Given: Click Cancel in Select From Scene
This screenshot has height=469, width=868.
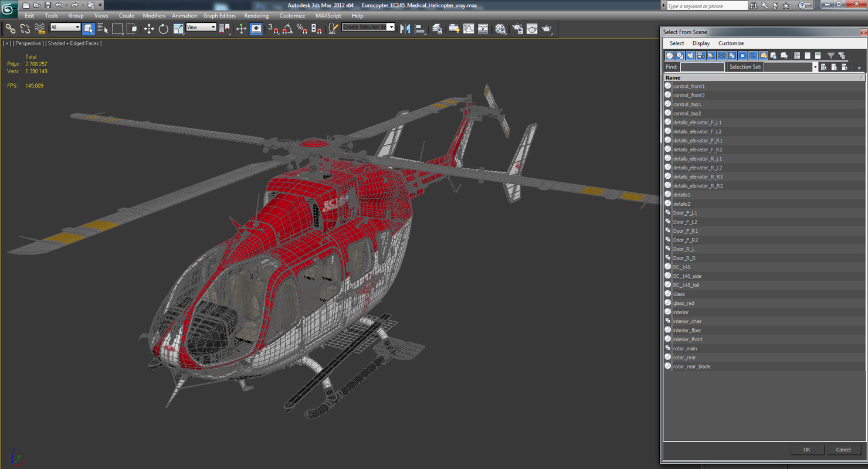Looking at the screenshot, I should (x=843, y=450).
